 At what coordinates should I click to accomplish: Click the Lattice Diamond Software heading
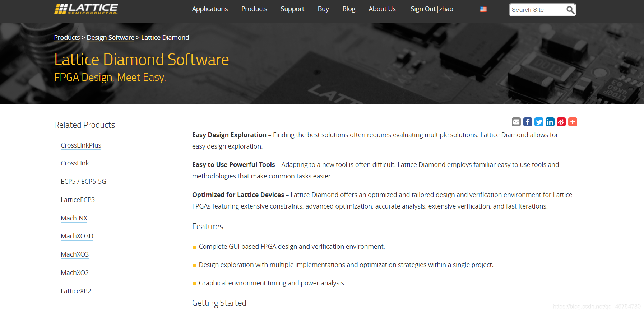pos(142,60)
